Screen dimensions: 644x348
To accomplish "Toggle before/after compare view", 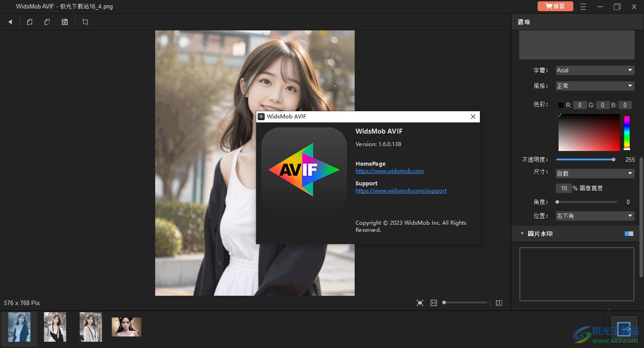I will [499, 303].
